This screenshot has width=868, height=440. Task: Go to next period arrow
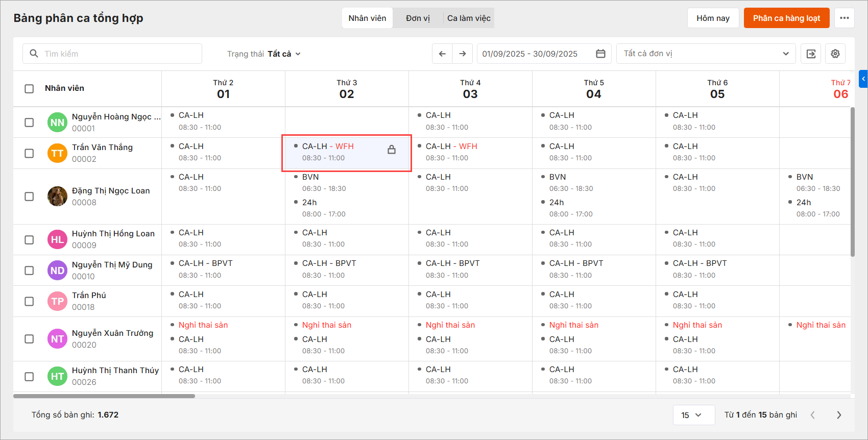tap(463, 54)
